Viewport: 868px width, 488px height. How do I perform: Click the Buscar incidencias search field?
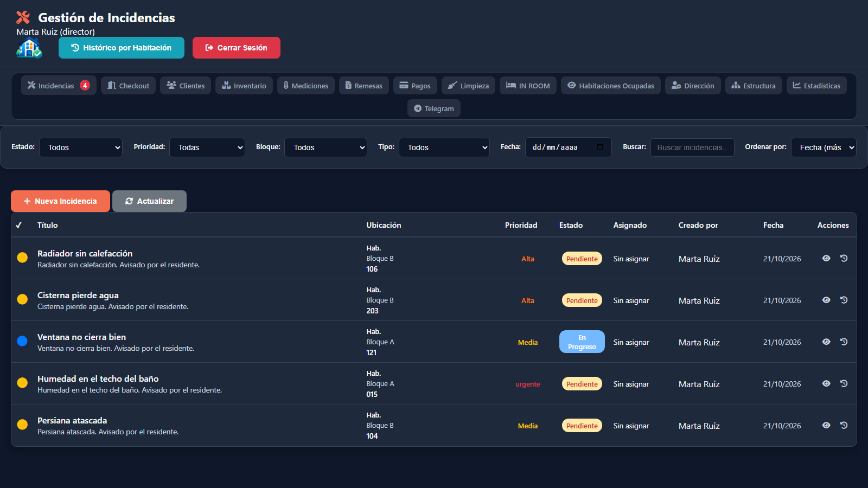692,147
